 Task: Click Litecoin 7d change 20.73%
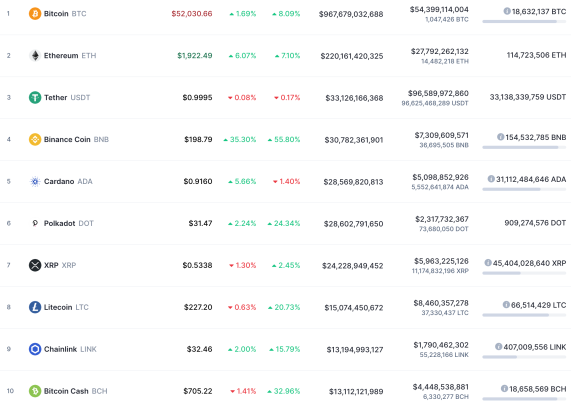pyautogui.click(x=284, y=307)
